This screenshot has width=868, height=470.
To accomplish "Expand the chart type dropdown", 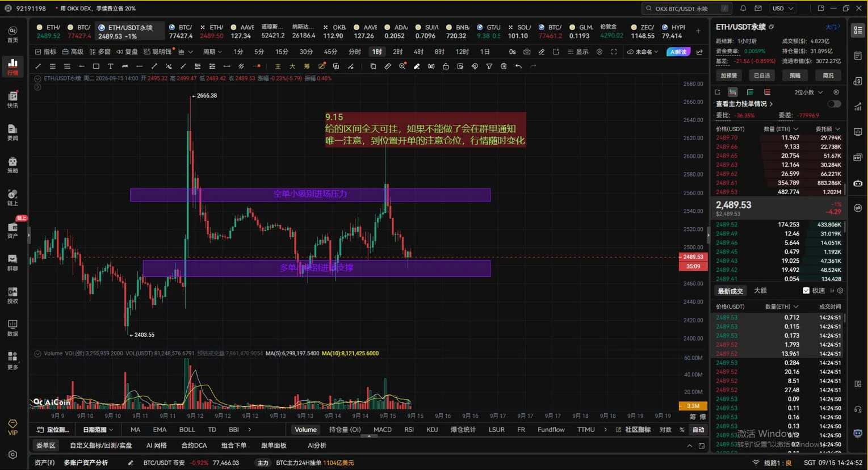I will 186,52.
